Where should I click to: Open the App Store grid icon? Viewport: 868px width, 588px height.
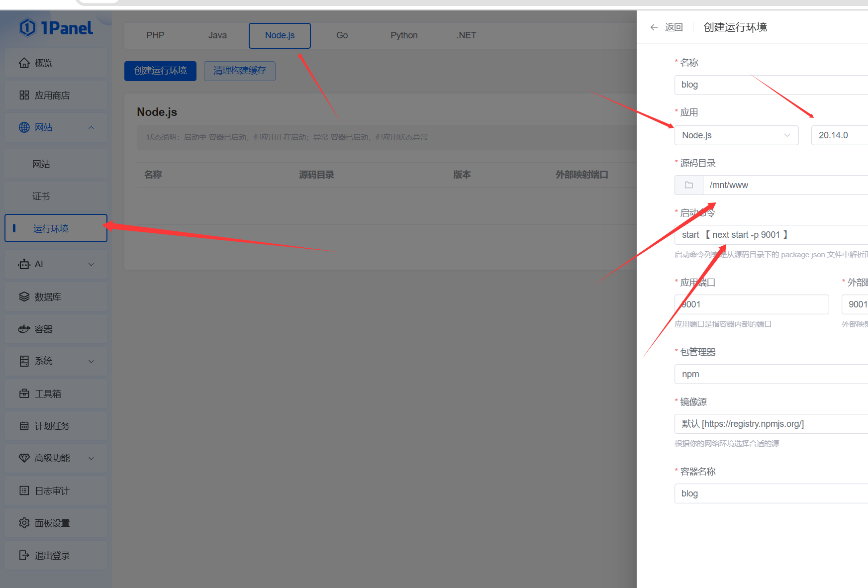pyautogui.click(x=24, y=96)
